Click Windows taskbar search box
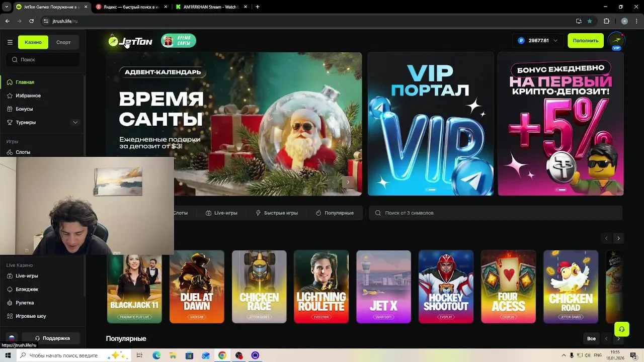Image resolution: width=644 pixels, height=362 pixels. 73,355
